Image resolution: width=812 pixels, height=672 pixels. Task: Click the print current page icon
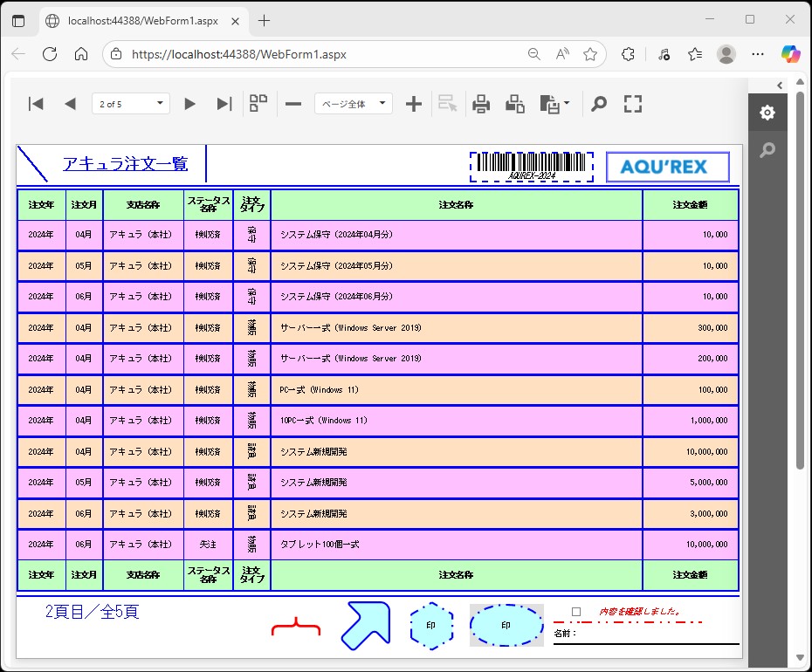coord(515,104)
